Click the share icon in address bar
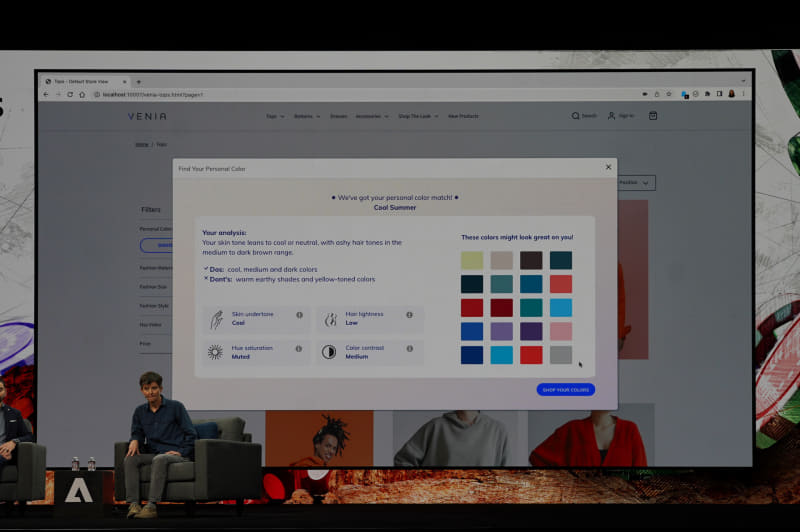The image size is (800, 532). (657, 94)
